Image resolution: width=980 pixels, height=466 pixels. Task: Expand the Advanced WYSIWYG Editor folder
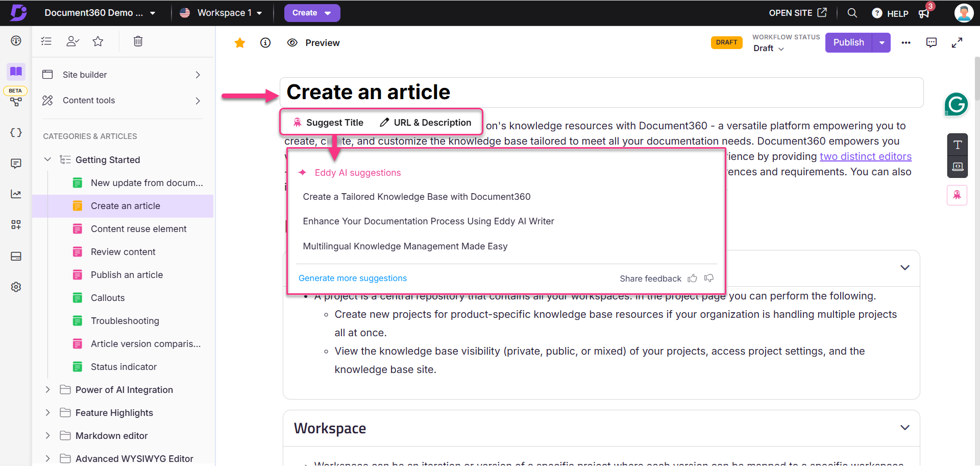pyautogui.click(x=47, y=458)
